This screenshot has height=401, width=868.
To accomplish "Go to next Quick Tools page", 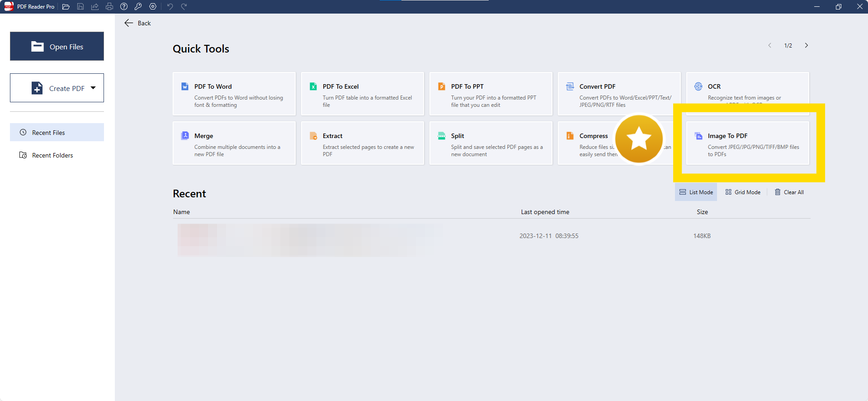I will coord(806,46).
